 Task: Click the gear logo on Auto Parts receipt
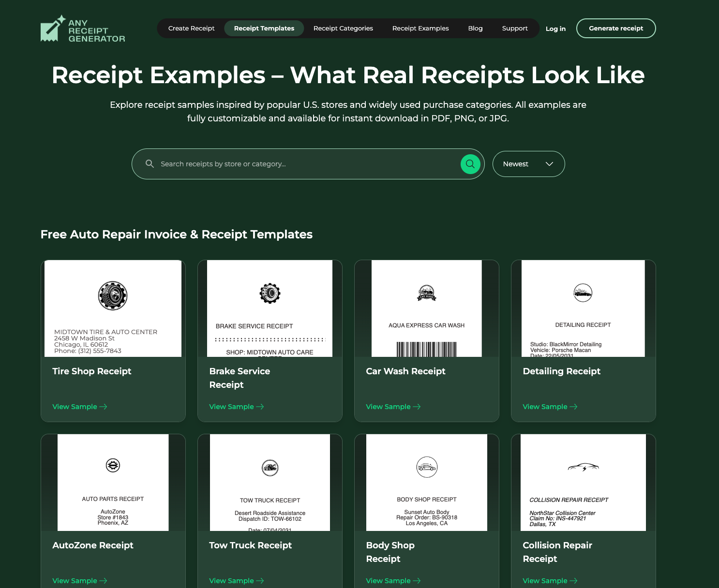tap(113, 465)
